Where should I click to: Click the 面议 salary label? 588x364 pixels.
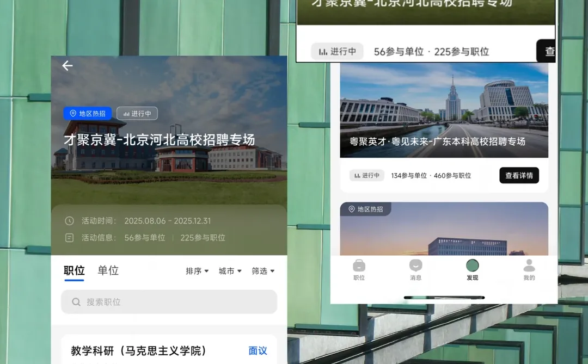click(258, 351)
